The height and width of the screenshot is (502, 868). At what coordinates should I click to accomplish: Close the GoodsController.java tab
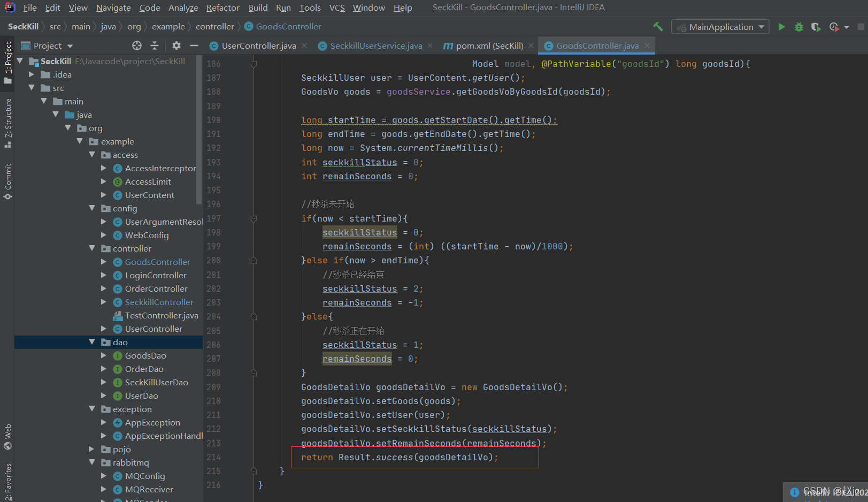point(647,45)
